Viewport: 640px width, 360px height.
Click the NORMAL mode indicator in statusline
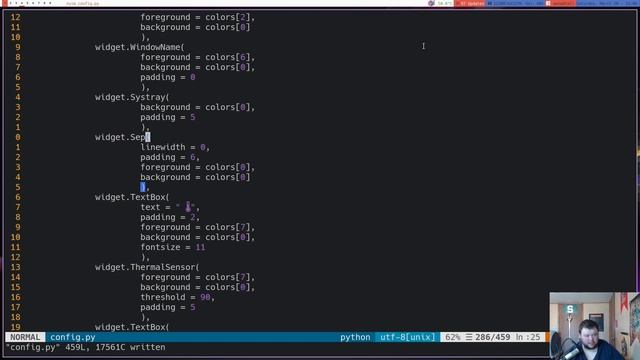[25, 337]
